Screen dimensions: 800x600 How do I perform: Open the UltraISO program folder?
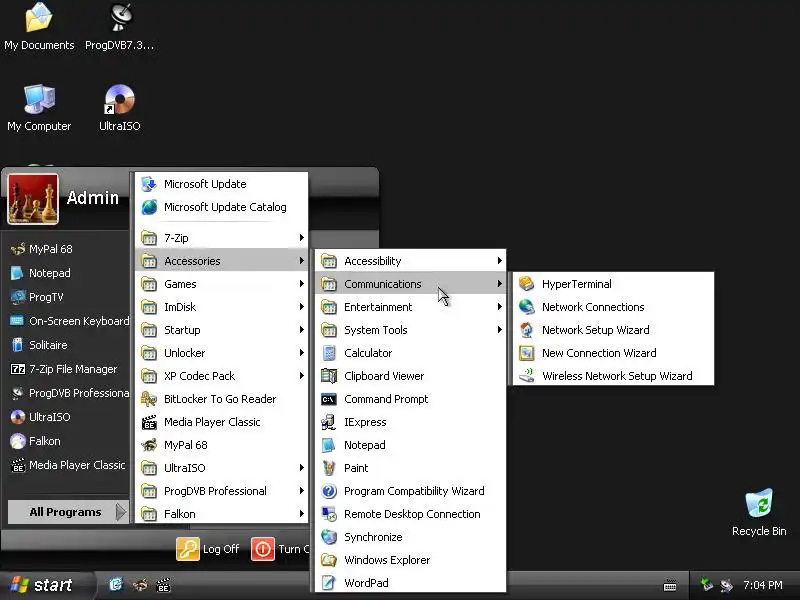pyautogui.click(x=222, y=468)
